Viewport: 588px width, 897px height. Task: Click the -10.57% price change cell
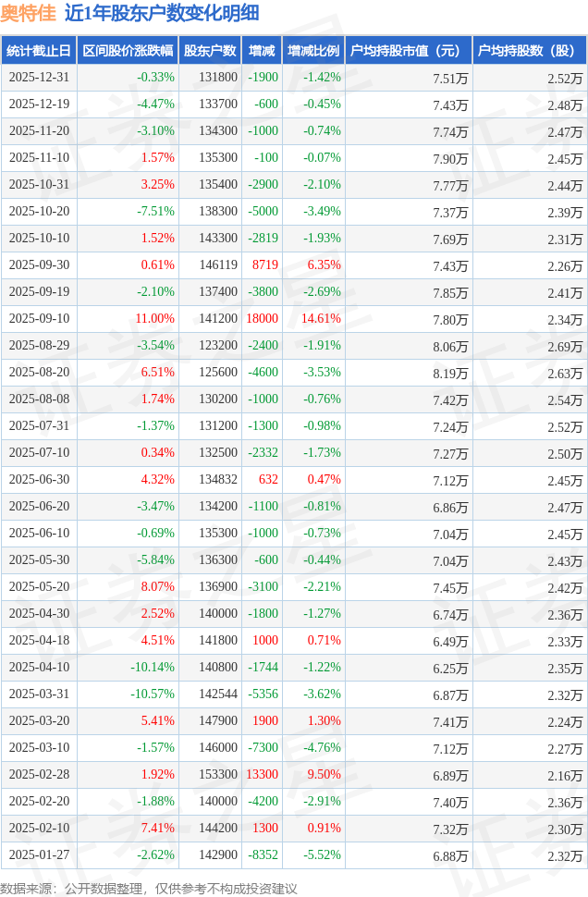(x=153, y=694)
